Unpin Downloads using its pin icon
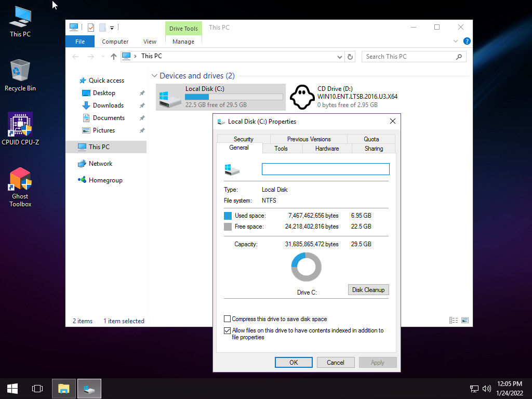The image size is (532, 399). point(142,105)
